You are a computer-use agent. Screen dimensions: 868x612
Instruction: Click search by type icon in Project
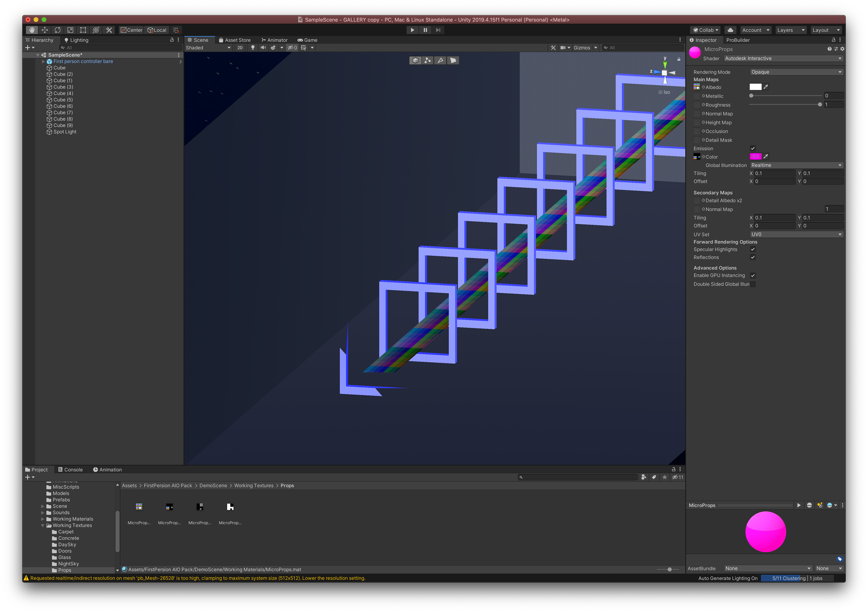(x=644, y=477)
